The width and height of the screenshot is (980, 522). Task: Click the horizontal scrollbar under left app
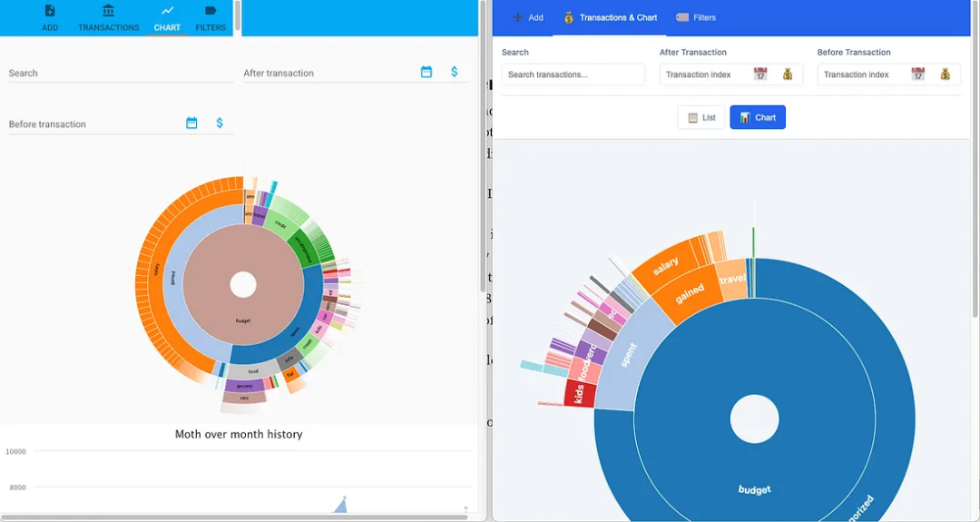point(234,517)
